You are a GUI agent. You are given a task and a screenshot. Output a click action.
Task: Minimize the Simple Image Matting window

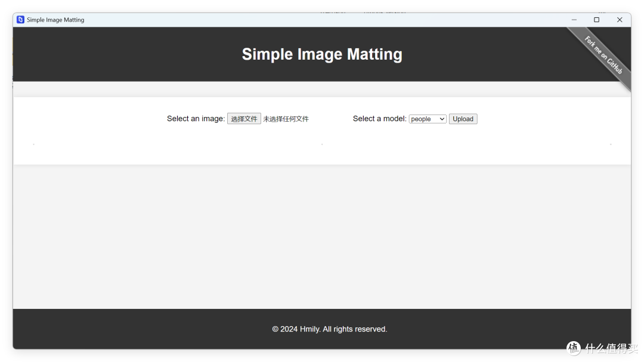pyautogui.click(x=574, y=20)
